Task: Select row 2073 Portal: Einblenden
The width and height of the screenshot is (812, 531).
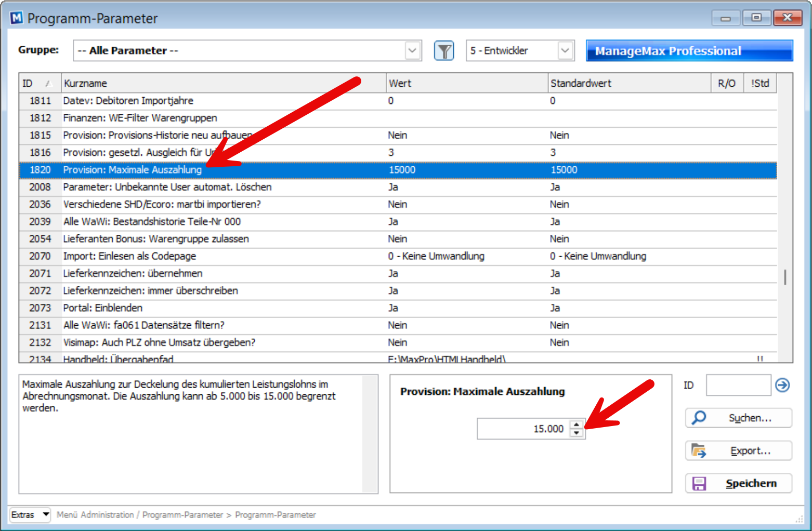Action: click(208, 308)
